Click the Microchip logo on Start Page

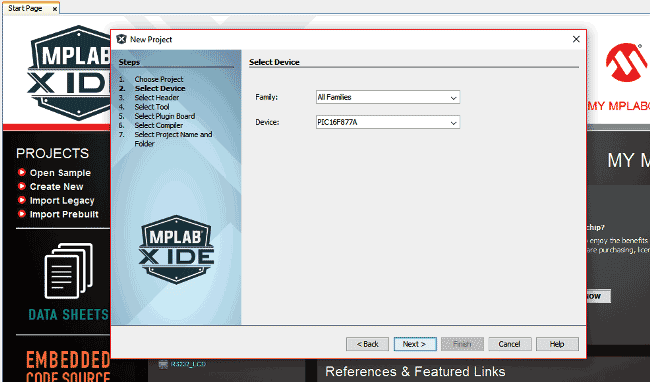click(x=626, y=62)
